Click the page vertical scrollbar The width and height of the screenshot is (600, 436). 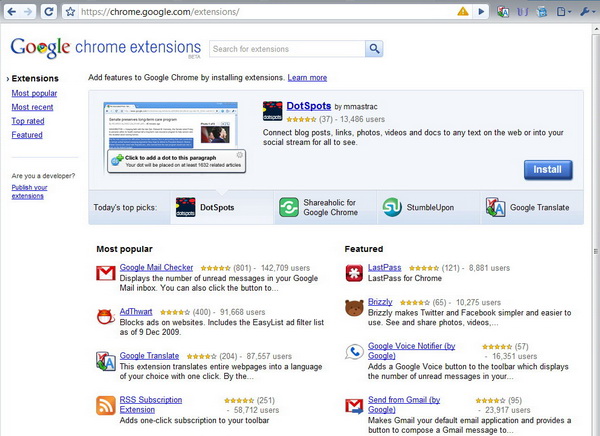click(596, 230)
